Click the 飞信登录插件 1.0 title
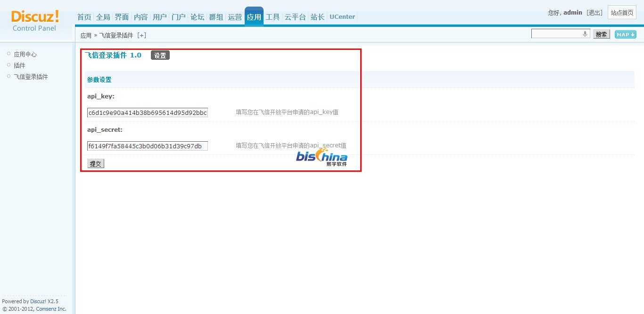 point(113,55)
